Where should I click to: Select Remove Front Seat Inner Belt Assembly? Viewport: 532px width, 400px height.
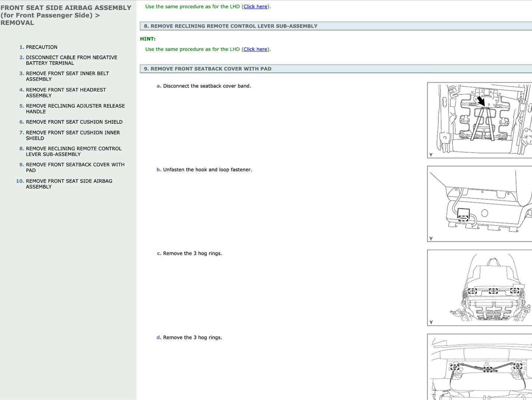point(67,76)
